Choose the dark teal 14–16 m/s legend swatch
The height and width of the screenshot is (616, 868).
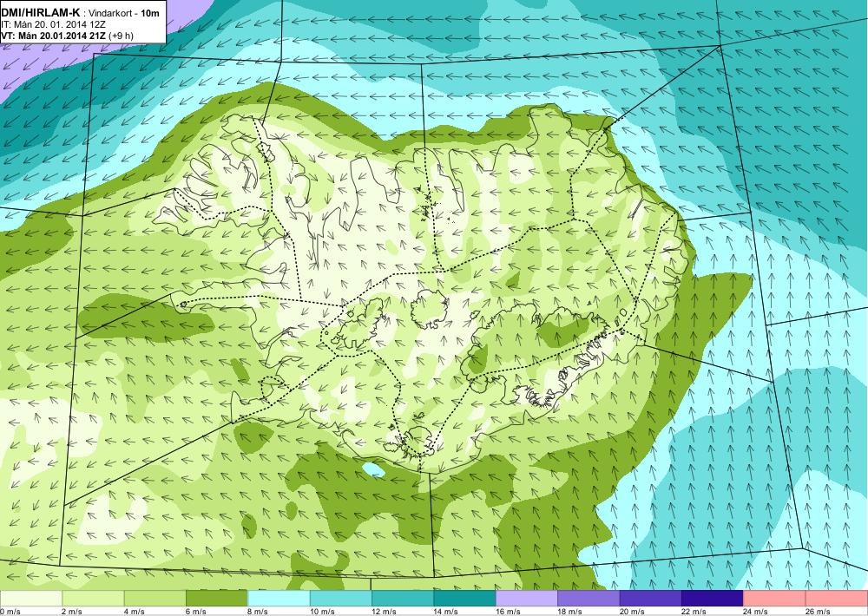[x=465, y=599]
